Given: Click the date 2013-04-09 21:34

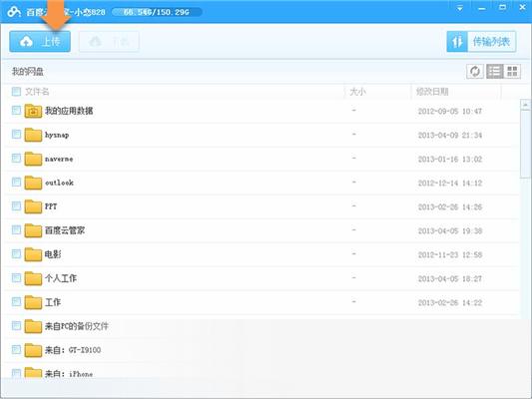Looking at the screenshot, I should click(450, 136).
